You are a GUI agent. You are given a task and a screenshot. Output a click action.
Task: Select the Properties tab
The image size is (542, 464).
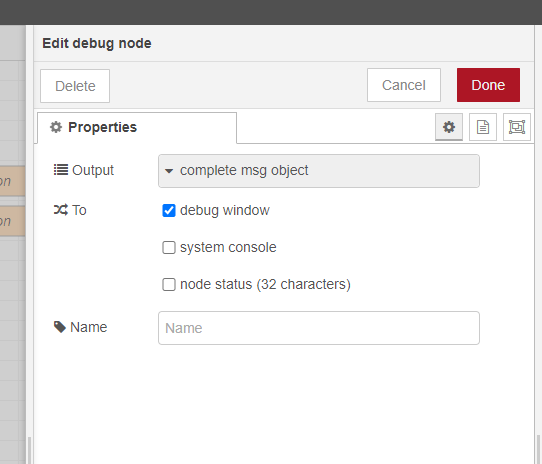pos(137,128)
